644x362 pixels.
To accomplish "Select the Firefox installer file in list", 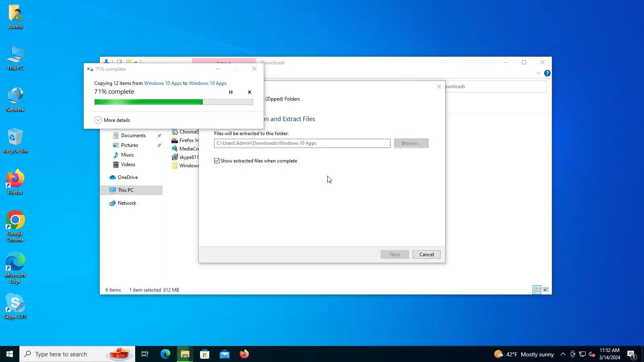I will tap(185, 140).
